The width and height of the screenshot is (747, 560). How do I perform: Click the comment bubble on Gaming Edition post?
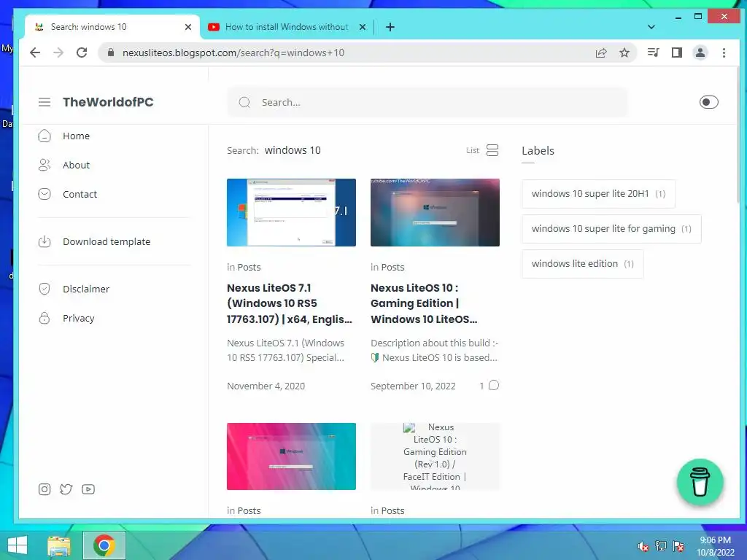click(x=494, y=385)
